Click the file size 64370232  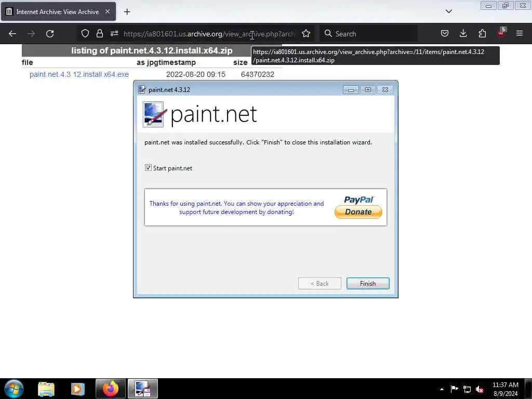pos(258,74)
